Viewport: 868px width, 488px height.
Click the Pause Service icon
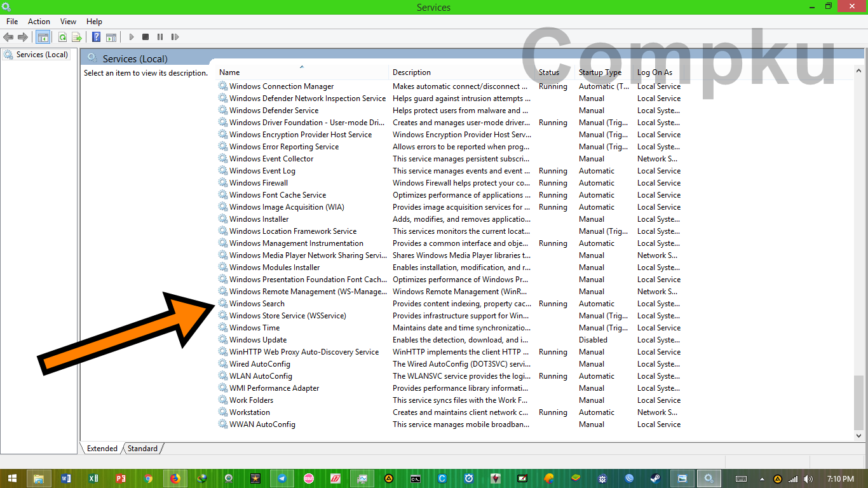click(160, 37)
